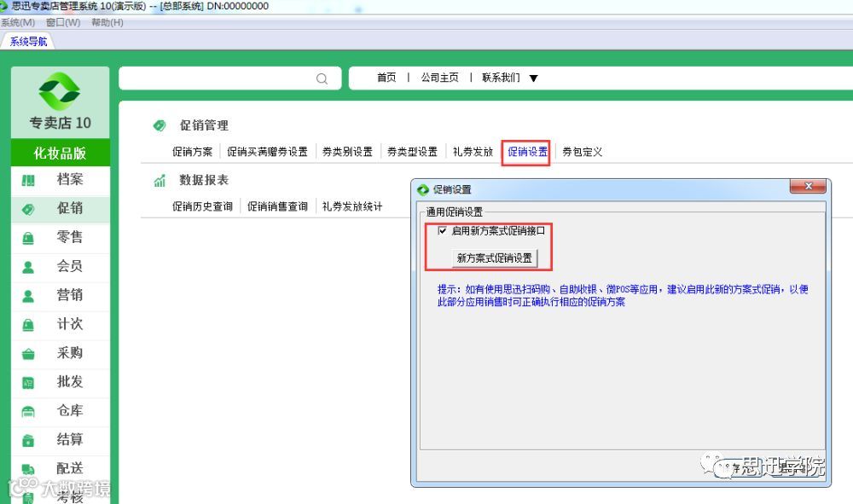Click the 仓库 warehouse sidebar icon
This screenshot has height=504, width=853.
[x=28, y=412]
